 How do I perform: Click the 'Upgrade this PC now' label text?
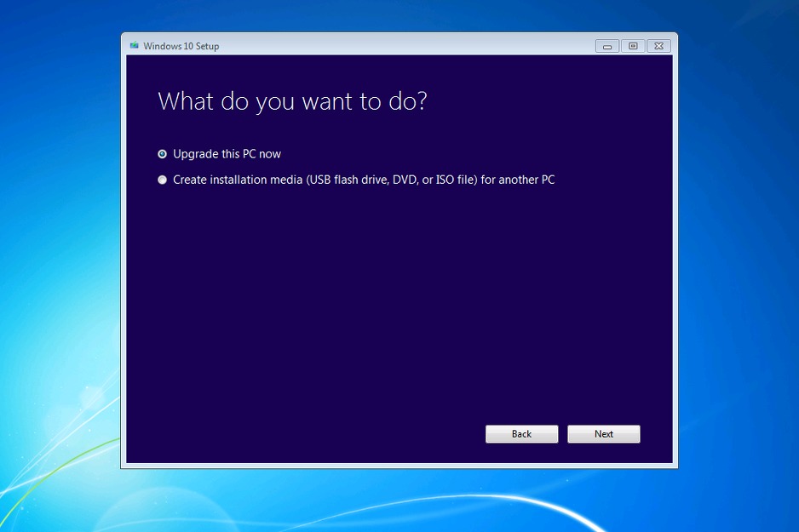[x=227, y=154]
